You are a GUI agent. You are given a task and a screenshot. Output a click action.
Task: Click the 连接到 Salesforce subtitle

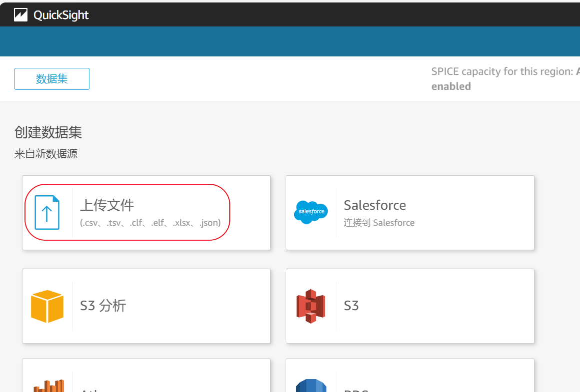(x=379, y=223)
